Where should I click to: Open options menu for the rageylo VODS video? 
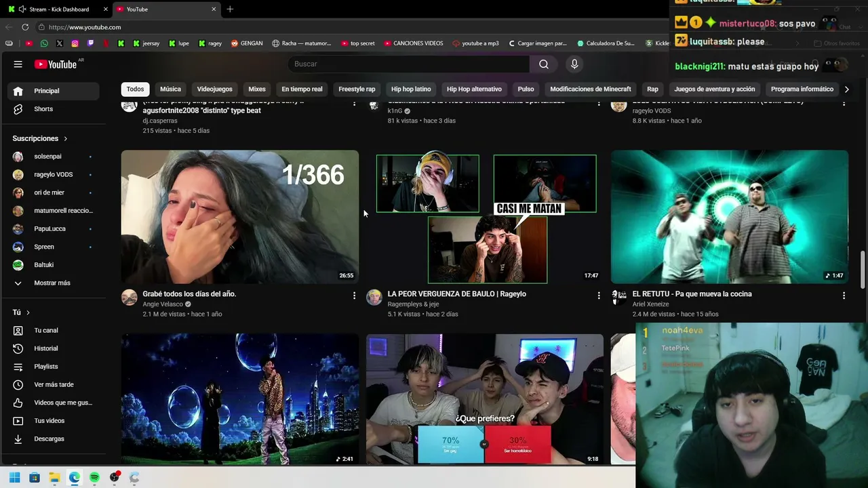pyautogui.click(x=844, y=103)
